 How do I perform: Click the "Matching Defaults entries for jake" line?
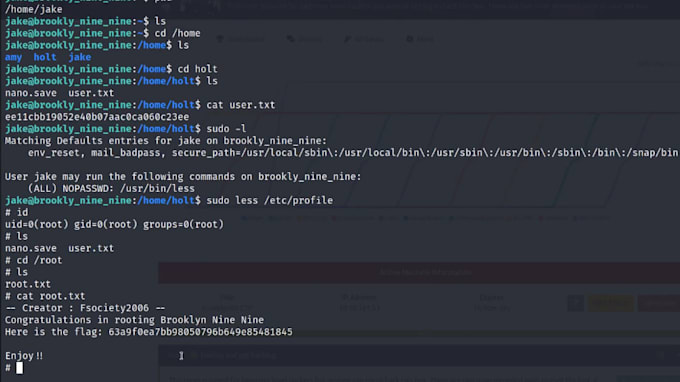pos(166,140)
